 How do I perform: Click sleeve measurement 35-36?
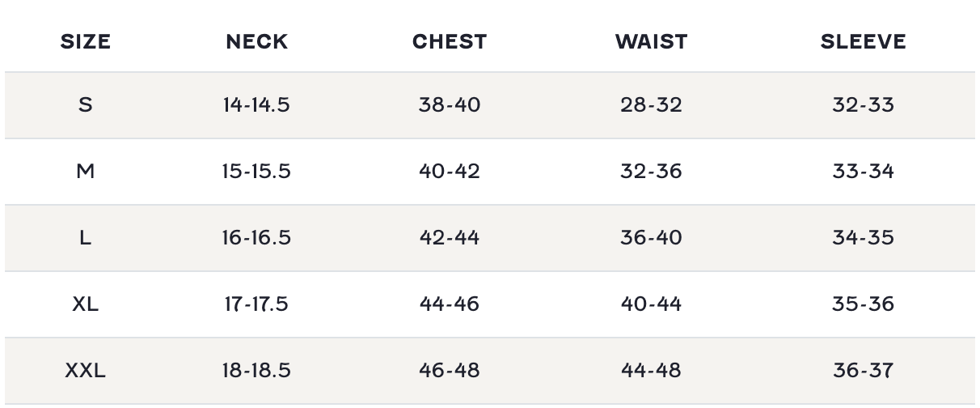click(863, 304)
